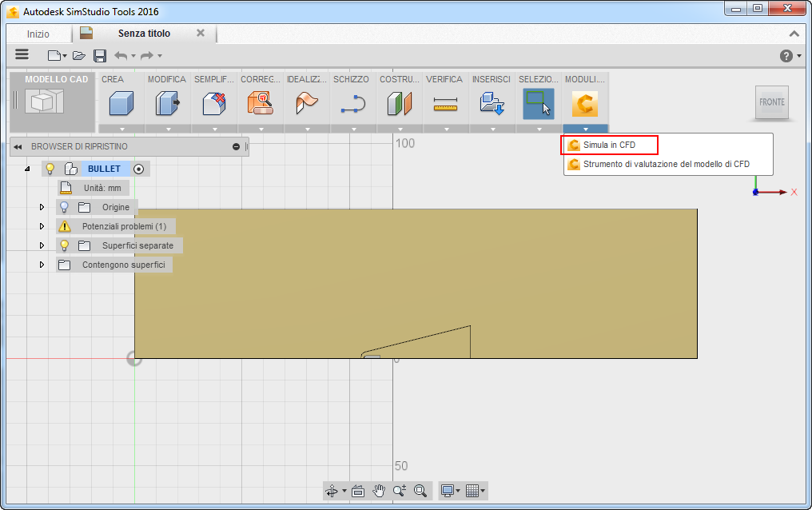Screen dimensions: 812x510
Task: Click the FRONTE view cube face
Action: pos(771,102)
